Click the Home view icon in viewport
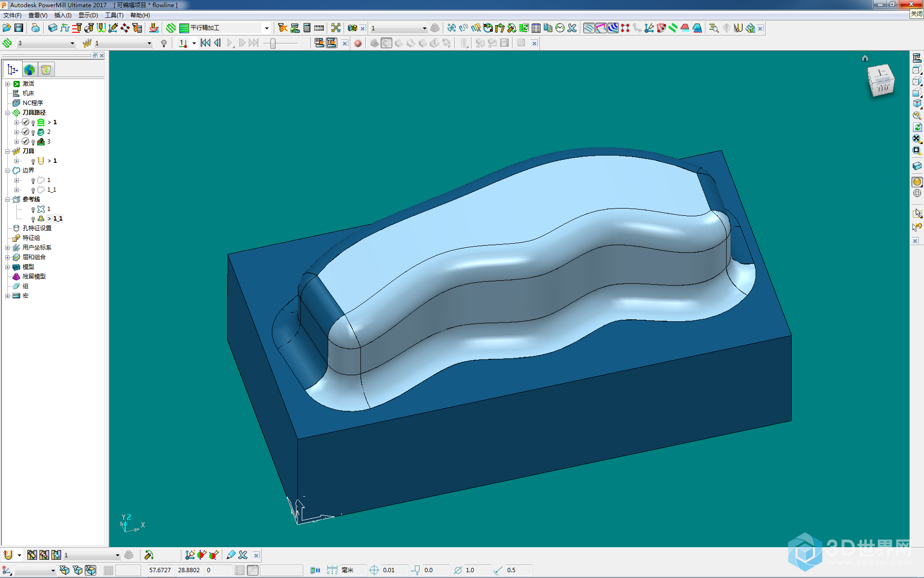The image size is (924, 578). 865,58
